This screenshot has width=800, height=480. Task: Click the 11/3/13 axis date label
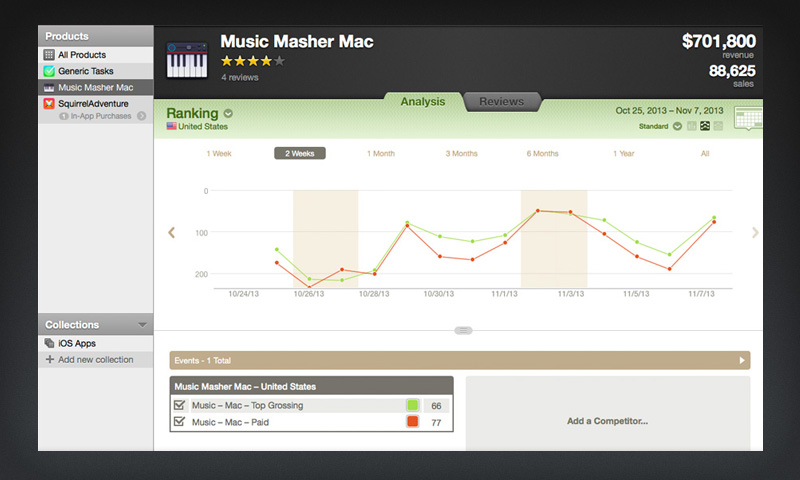tap(570, 294)
